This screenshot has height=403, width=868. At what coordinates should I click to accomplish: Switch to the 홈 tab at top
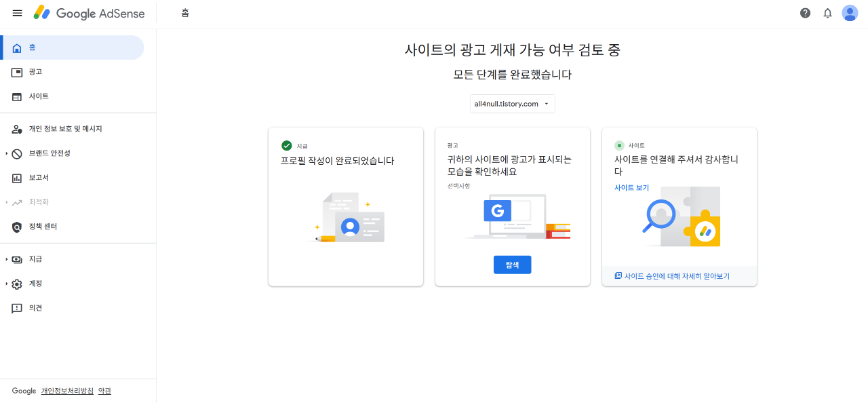click(x=185, y=13)
